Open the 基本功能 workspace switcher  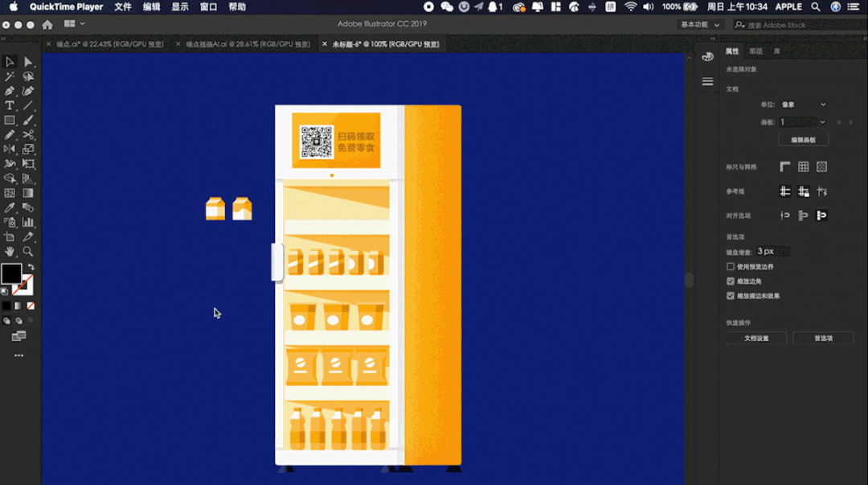pos(700,25)
